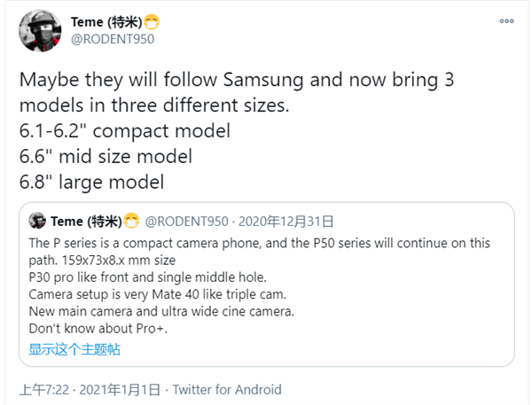Open the quoted tweet date 2020年12月31日
Viewport: 532px width, 405px height.
click(x=285, y=220)
